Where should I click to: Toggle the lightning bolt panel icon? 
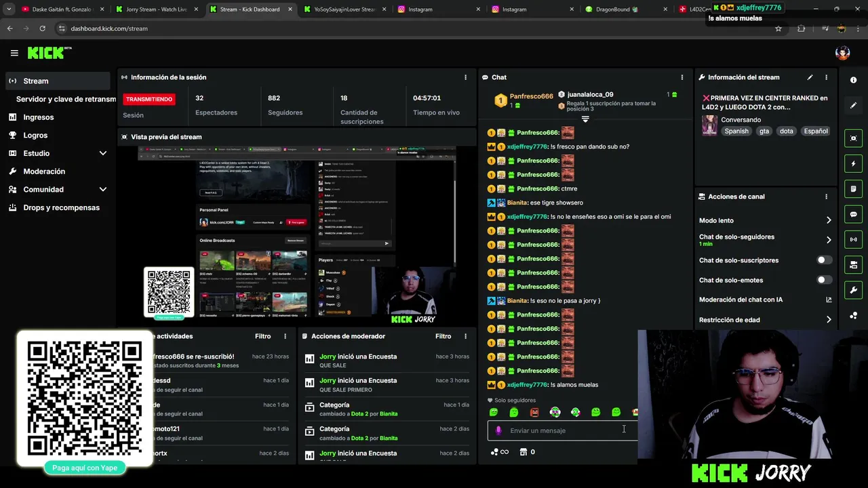click(853, 163)
